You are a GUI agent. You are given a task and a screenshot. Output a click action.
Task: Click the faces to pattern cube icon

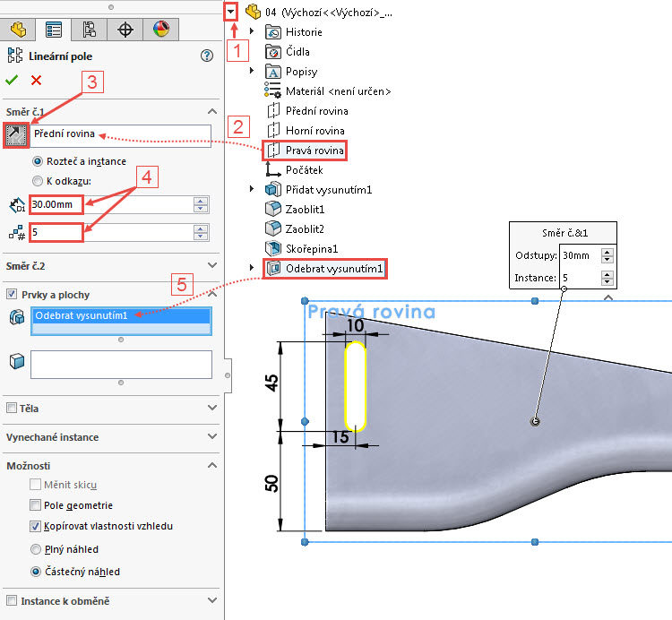(17, 361)
